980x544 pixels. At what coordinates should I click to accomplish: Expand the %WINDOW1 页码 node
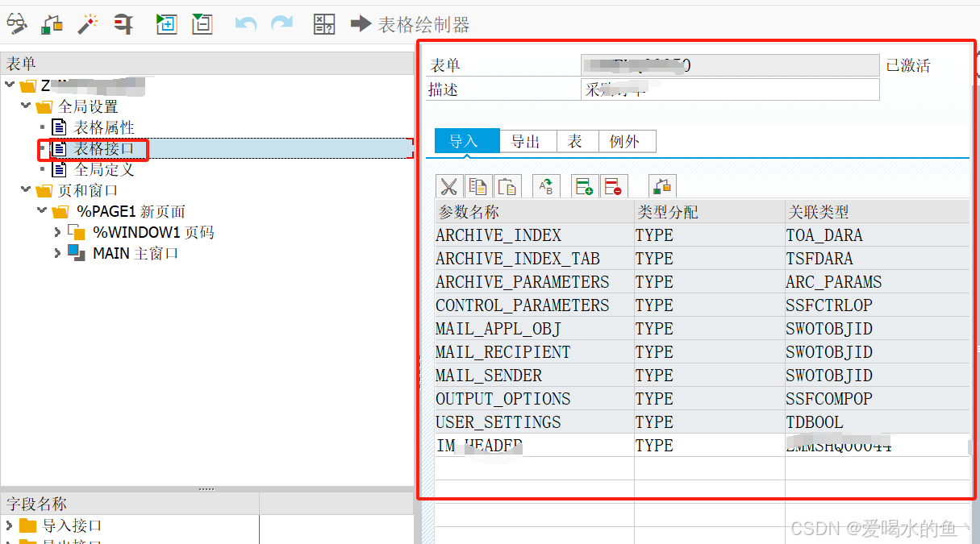point(57,232)
